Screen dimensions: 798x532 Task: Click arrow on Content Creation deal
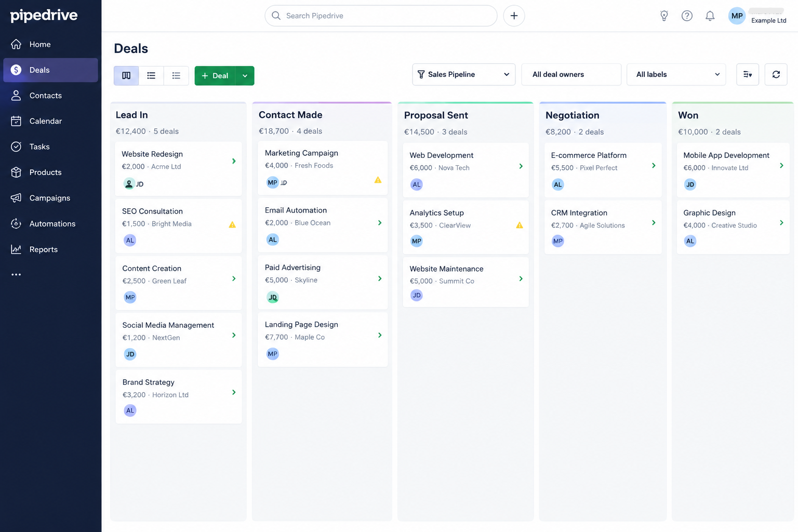(234, 278)
